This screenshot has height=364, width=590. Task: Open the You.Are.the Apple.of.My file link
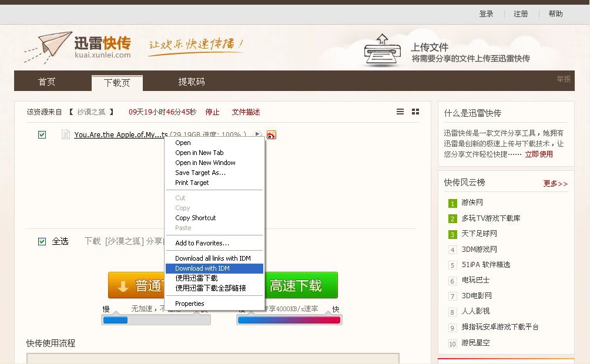point(121,134)
